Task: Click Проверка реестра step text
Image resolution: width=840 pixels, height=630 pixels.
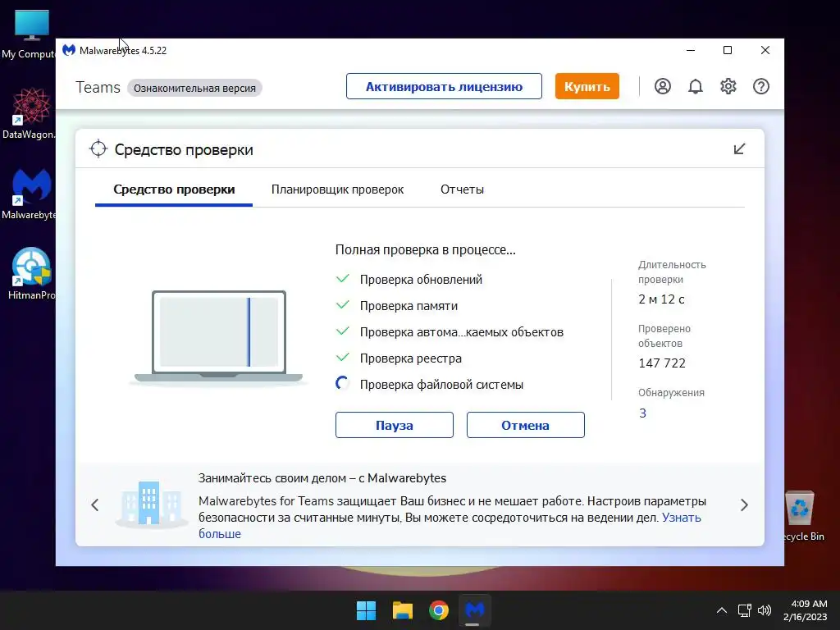Action: (x=411, y=358)
